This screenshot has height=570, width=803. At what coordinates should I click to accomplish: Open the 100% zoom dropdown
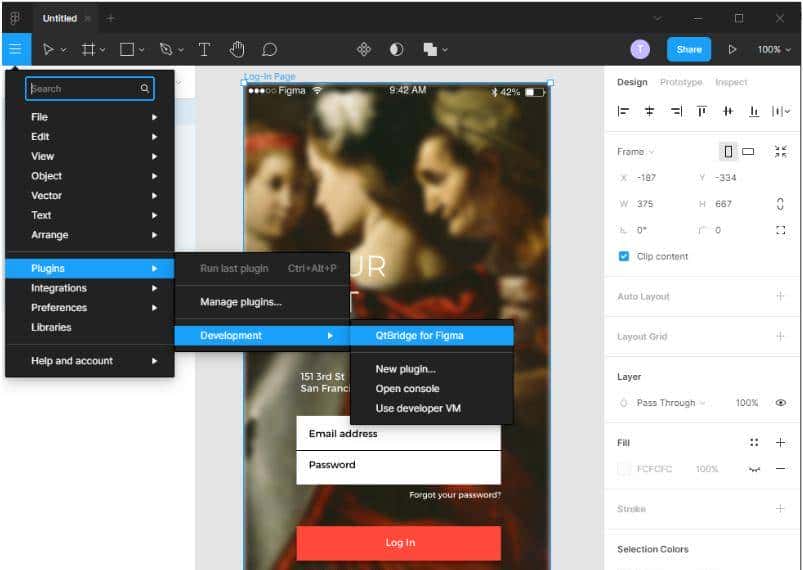[x=774, y=49]
